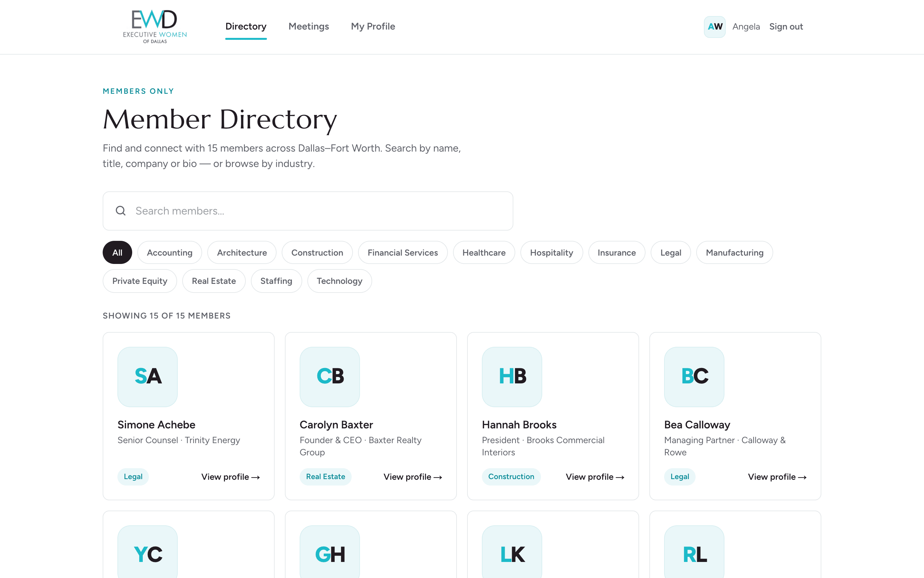Click Simone Achebe's name
The height and width of the screenshot is (578, 924).
156,425
